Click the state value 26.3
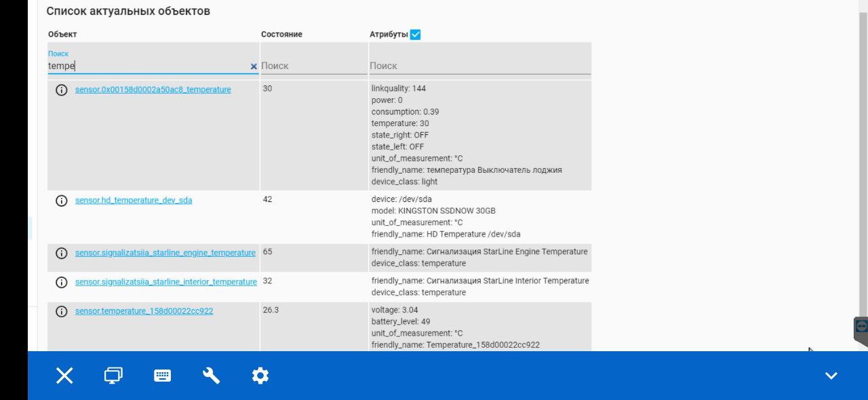Image resolution: width=868 pixels, height=400 pixels. click(x=271, y=310)
